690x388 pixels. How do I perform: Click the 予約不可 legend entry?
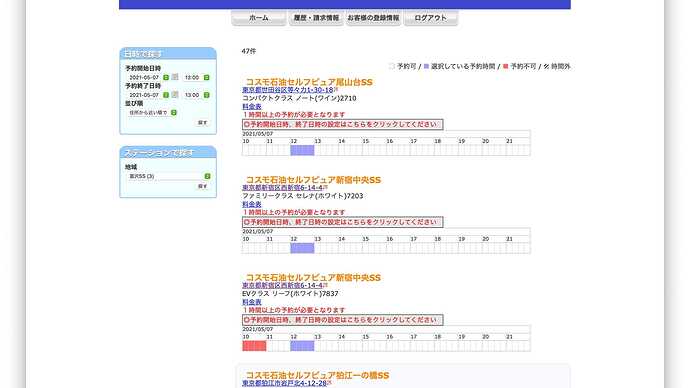pos(519,66)
